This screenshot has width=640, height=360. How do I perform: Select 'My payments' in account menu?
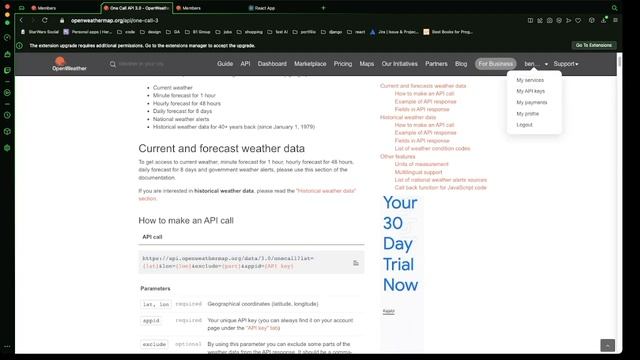click(532, 102)
